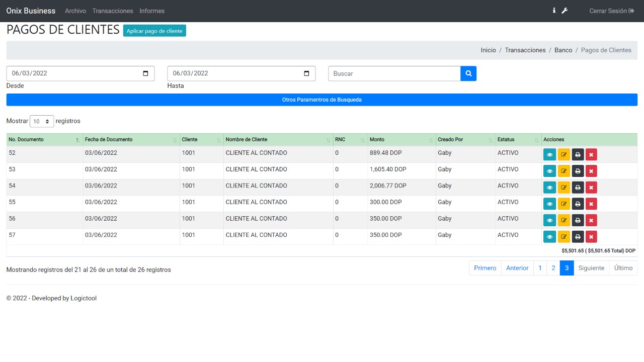
Task: Print payment document 56
Action: 578,221
